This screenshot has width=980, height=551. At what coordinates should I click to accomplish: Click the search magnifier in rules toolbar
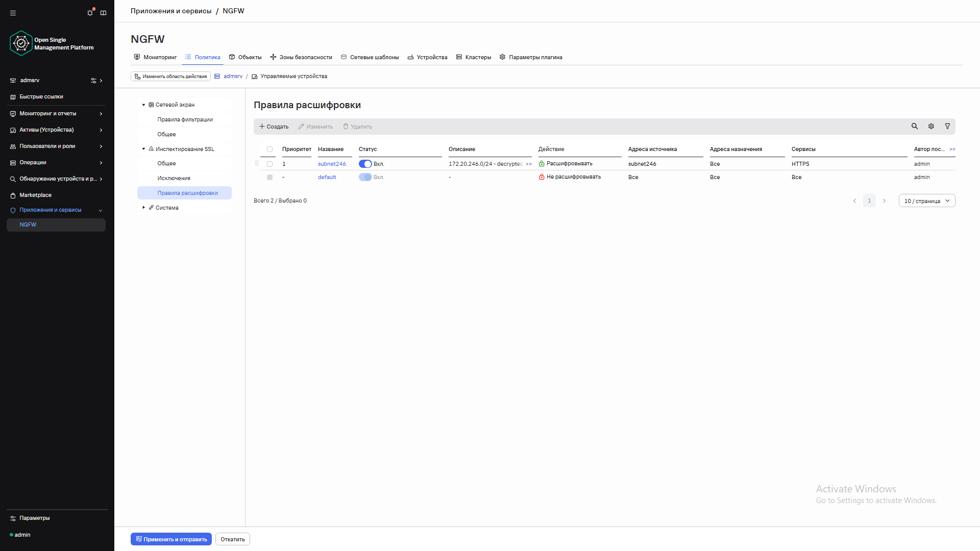tap(915, 126)
